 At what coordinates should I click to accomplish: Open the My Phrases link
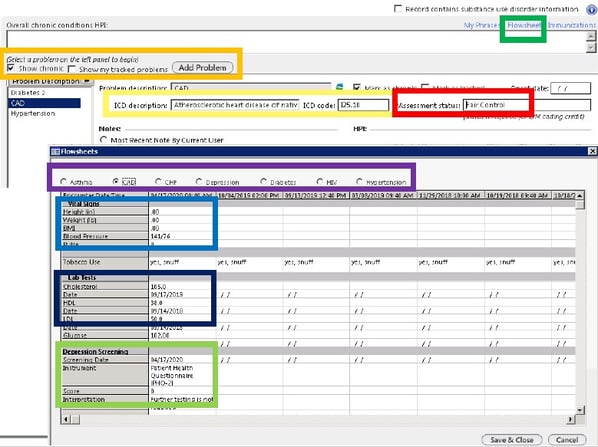click(x=481, y=25)
